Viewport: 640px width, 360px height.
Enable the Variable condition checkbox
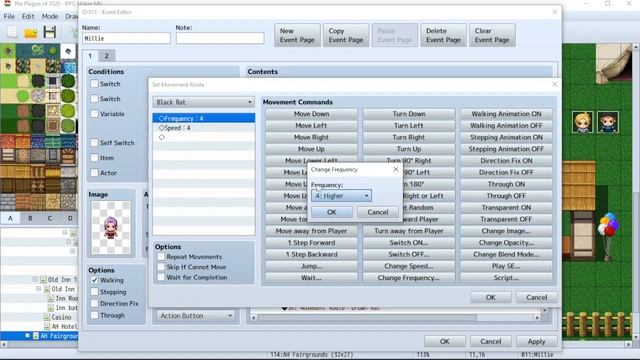(x=94, y=113)
